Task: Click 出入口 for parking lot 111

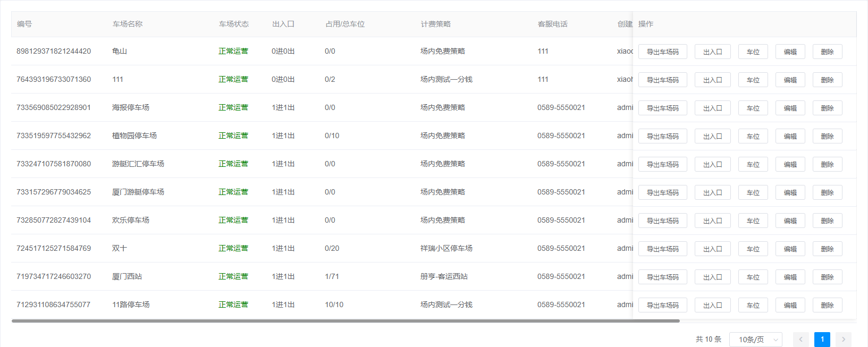Action: (712, 80)
